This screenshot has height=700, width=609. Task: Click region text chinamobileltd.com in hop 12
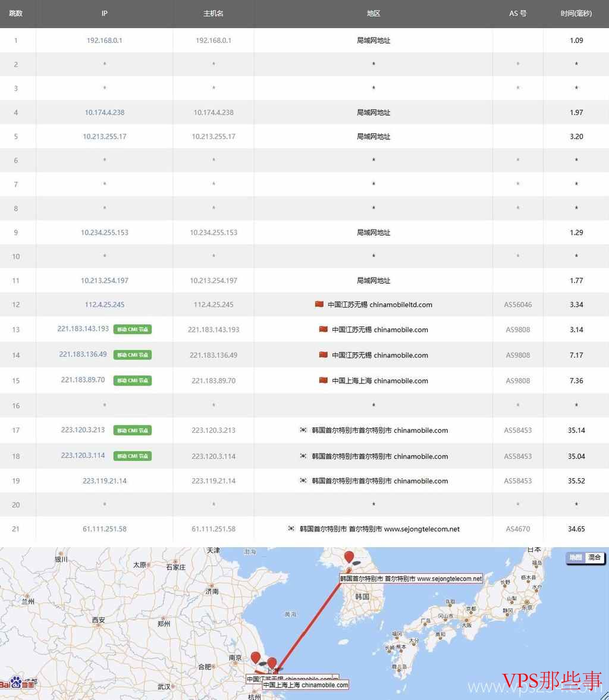tap(401, 305)
